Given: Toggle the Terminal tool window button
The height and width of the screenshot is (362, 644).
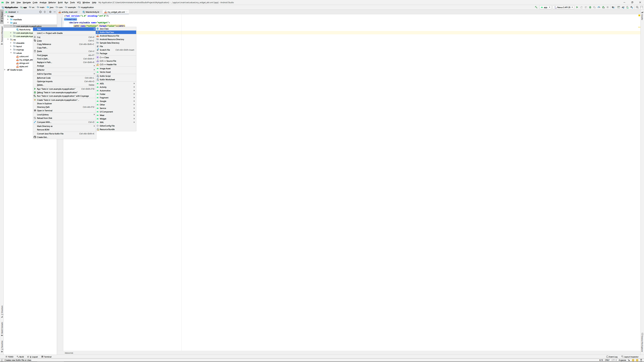Looking at the screenshot, I should 46,357.
